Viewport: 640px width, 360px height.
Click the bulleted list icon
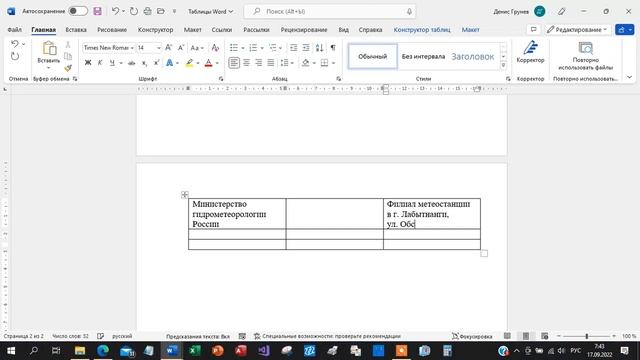[x=234, y=48]
